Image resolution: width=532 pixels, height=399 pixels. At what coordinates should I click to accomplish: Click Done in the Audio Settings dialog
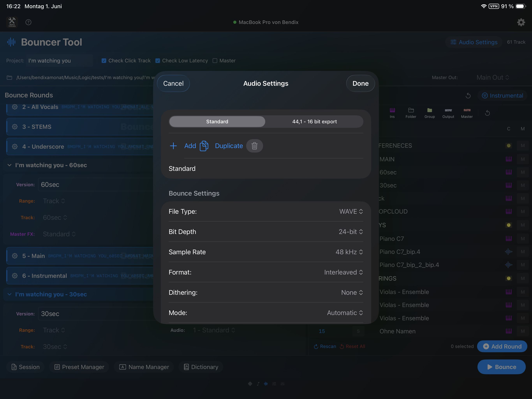(x=360, y=83)
